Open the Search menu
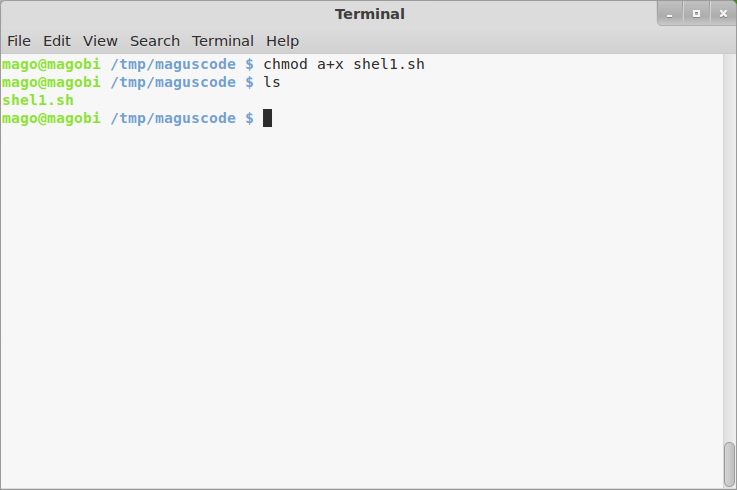The width and height of the screenshot is (737, 490). [155, 41]
